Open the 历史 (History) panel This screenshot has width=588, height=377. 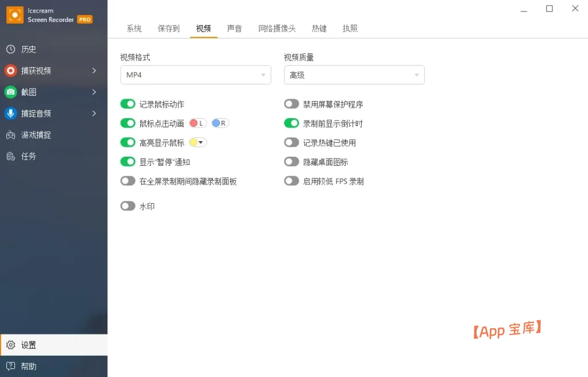28,49
